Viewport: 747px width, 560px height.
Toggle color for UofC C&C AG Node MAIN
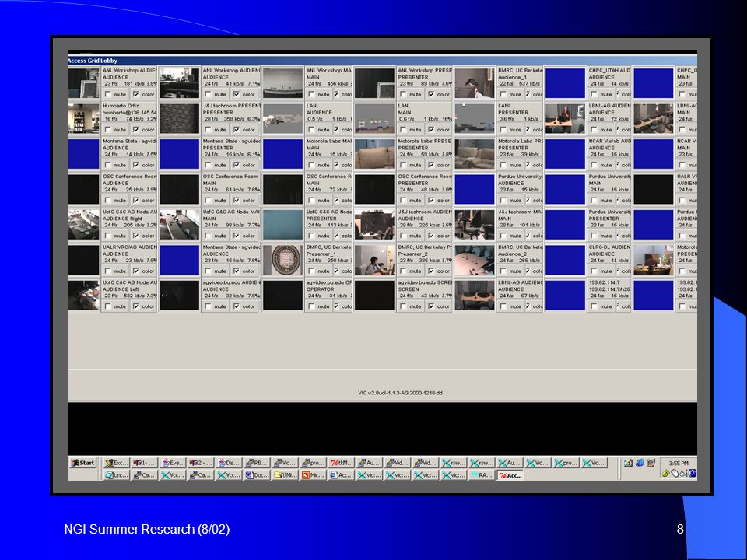[x=237, y=236]
